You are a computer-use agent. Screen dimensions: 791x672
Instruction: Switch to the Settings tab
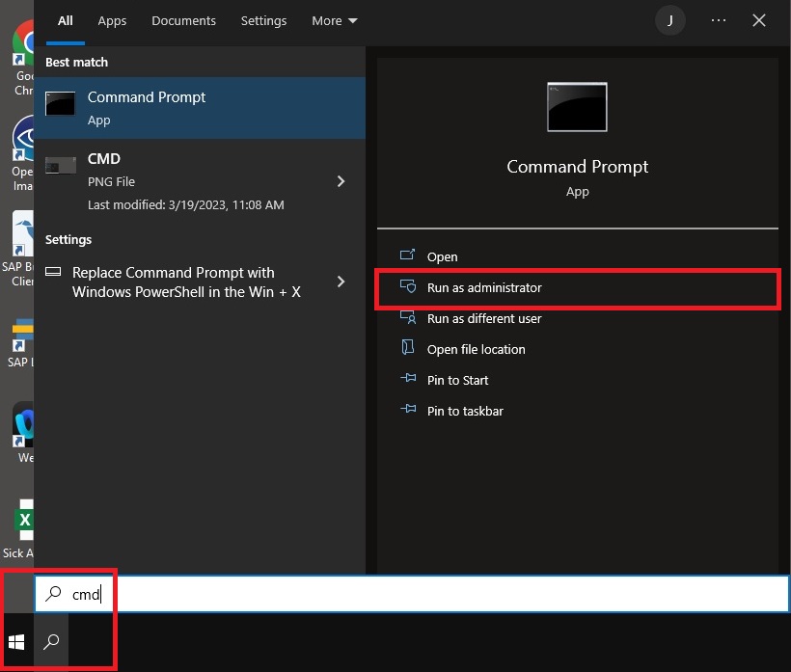click(263, 20)
